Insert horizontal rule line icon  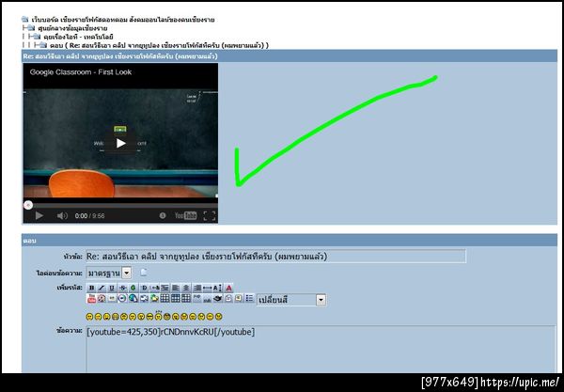(207, 288)
